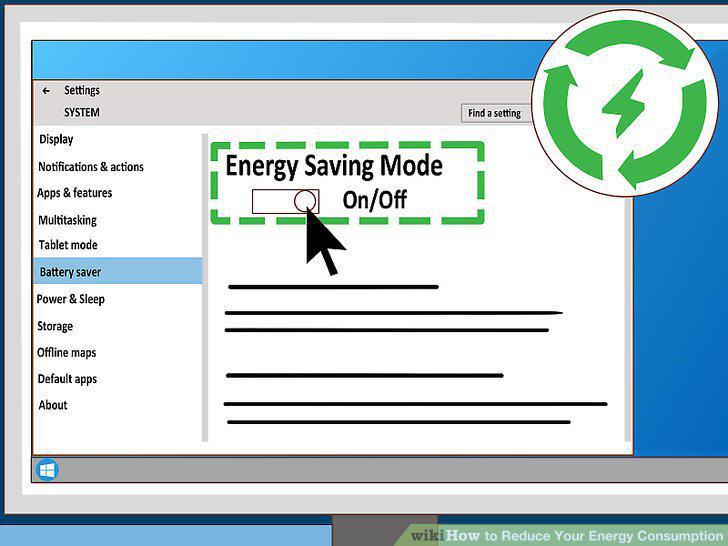The width and height of the screenshot is (728, 546).
Task: Click the SYSTEM heading text
Action: [82, 113]
